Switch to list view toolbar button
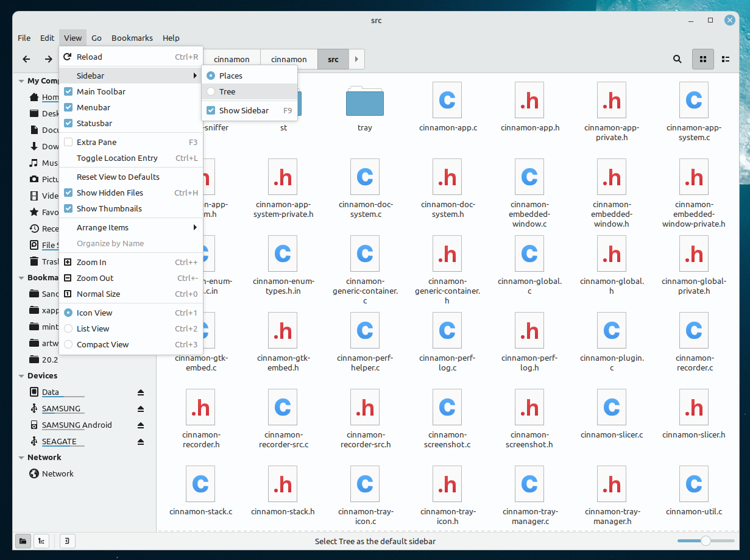Image resolution: width=750 pixels, height=560 pixels. (725, 59)
